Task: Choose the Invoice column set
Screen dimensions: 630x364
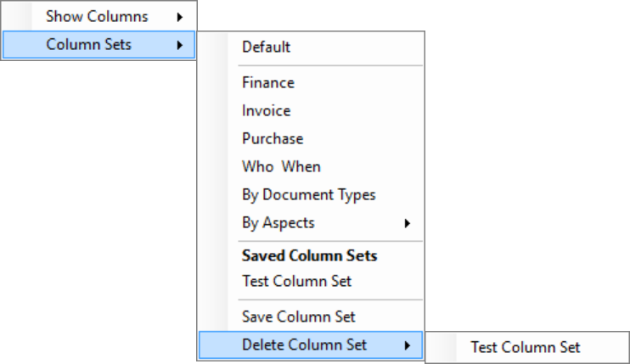Action: [x=266, y=110]
